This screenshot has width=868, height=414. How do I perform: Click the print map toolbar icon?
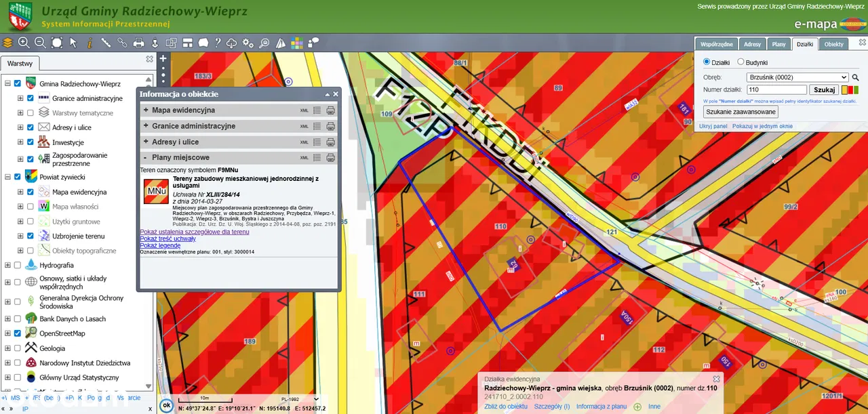pos(138,43)
